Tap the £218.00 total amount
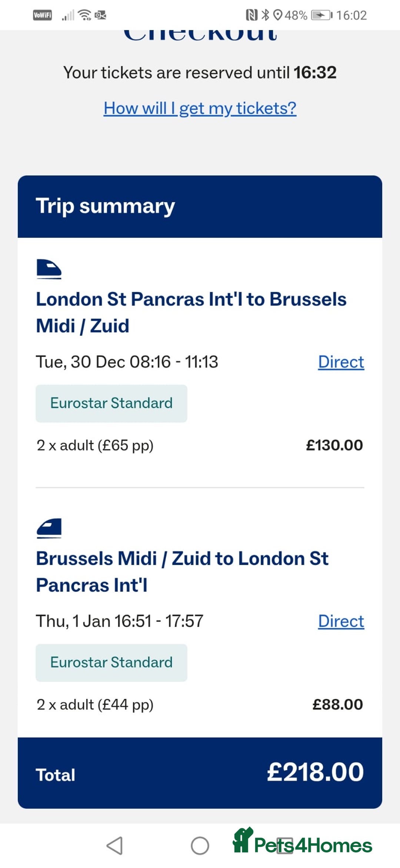 [315, 772]
